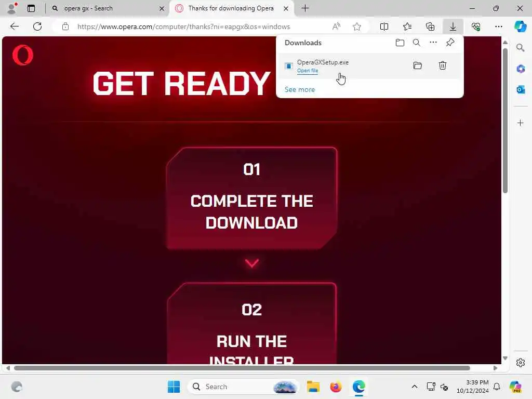View site information lock icon
This screenshot has width=532, height=399.
click(65, 26)
